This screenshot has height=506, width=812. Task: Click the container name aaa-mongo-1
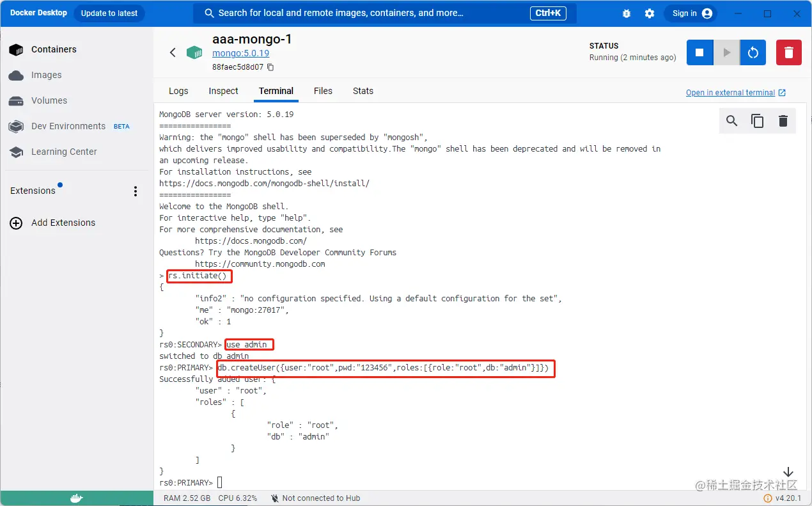point(252,39)
